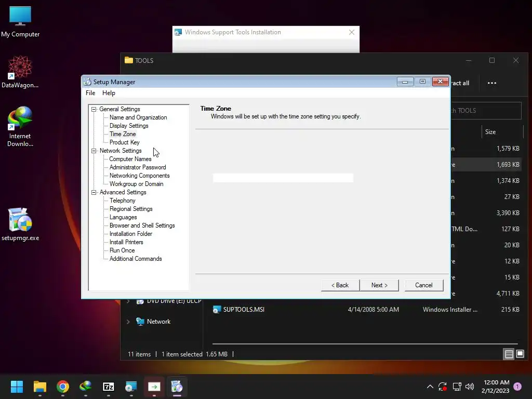The width and height of the screenshot is (532, 399).
Task: Launch Google Chrome from the taskbar
Action: pos(63,387)
